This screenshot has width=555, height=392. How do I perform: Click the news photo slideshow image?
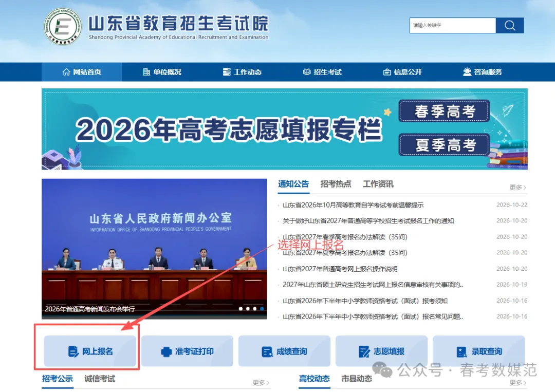(154, 249)
